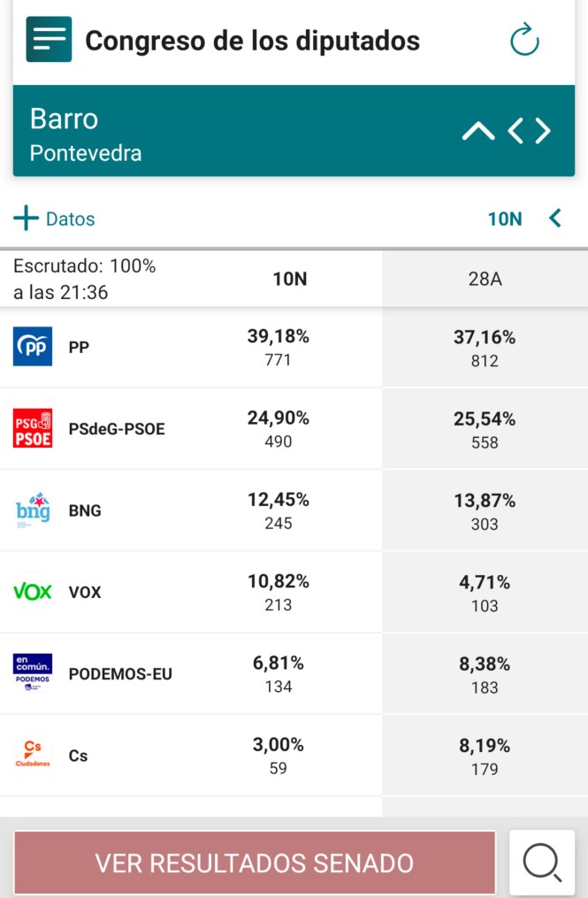Click the Ciudadanos party logo

pos(33,755)
